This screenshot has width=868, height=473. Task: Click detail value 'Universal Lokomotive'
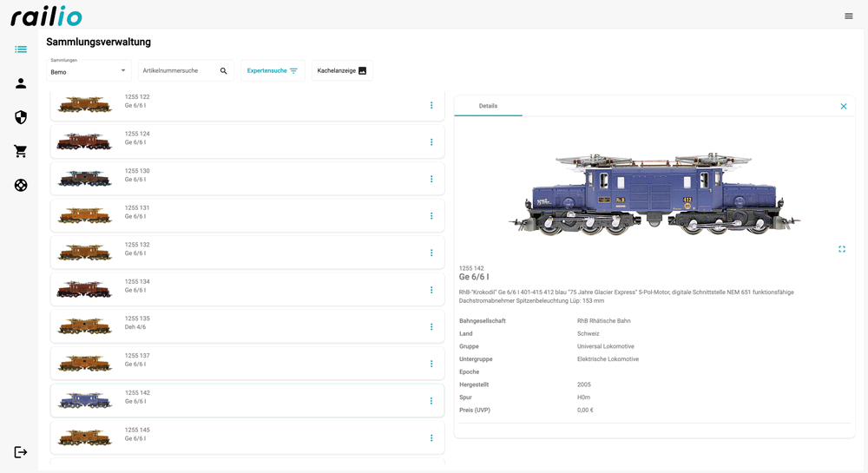606,346
